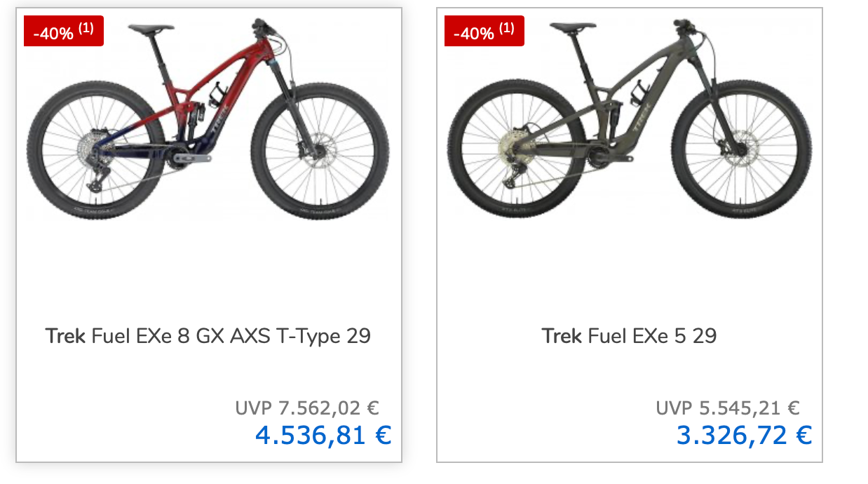
Task: Click the saddle of the red Trek bike
Action: [x=151, y=28]
